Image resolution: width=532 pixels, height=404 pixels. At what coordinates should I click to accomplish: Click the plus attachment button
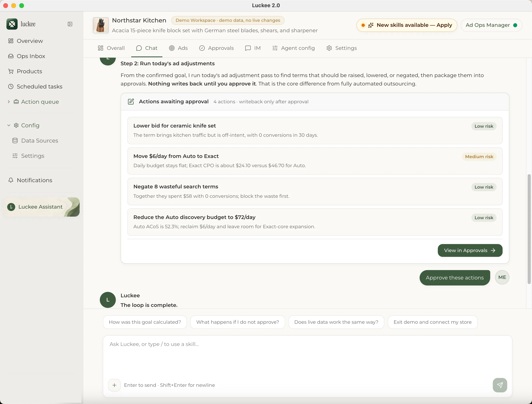(x=114, y=385)
